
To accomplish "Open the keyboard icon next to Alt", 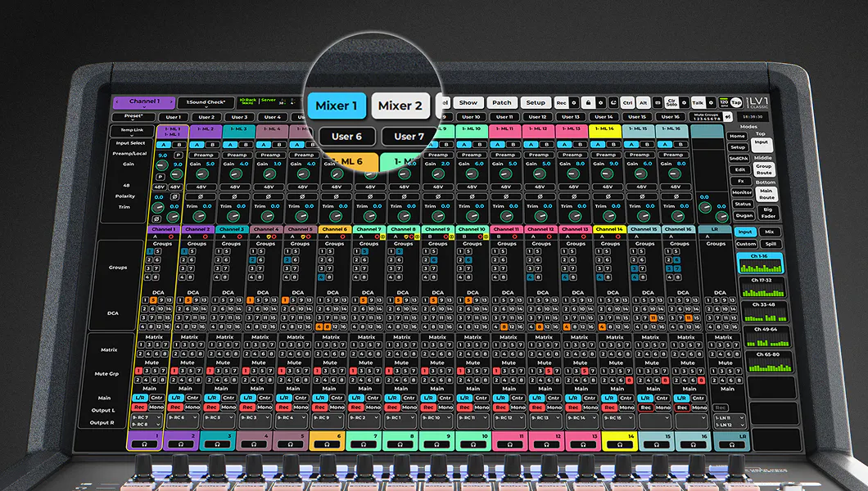I will (657, 103).
